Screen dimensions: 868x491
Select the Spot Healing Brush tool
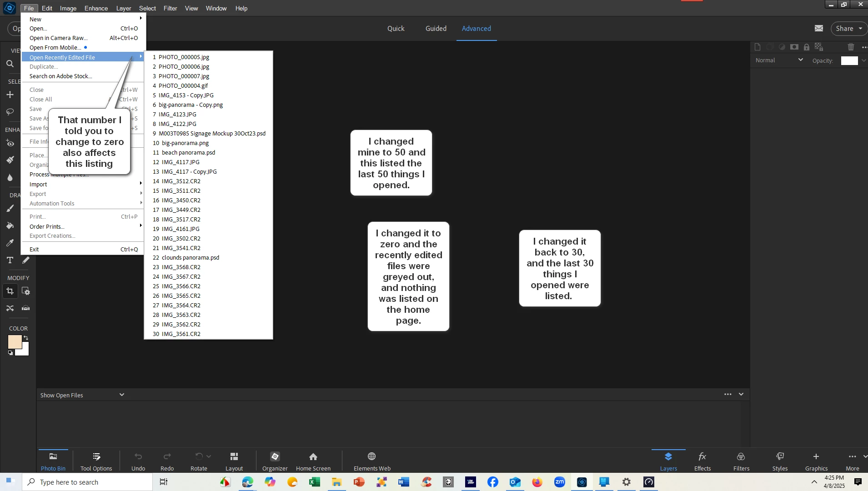click(10, 160)
